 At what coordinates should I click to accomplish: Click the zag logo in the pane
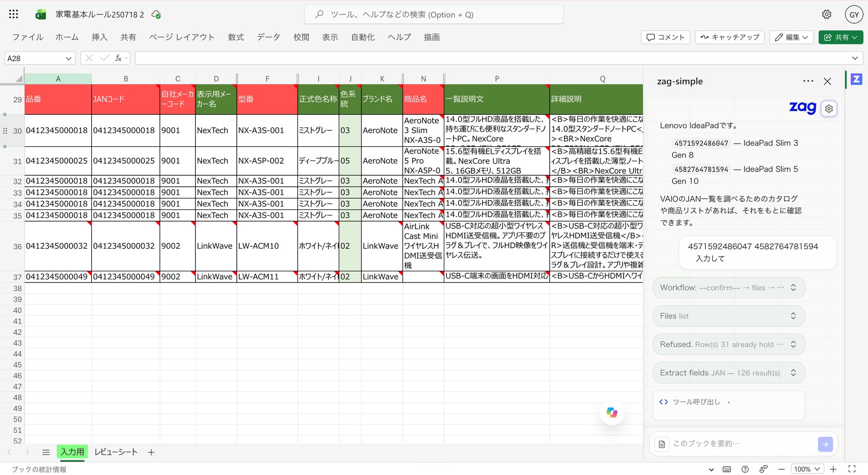point(803,108)
